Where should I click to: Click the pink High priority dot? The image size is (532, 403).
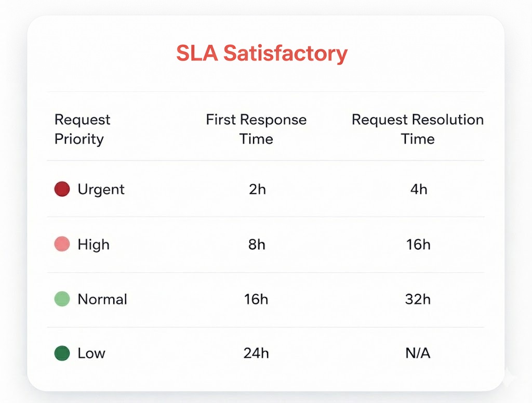pyautogui.click(x=62, y=244)
